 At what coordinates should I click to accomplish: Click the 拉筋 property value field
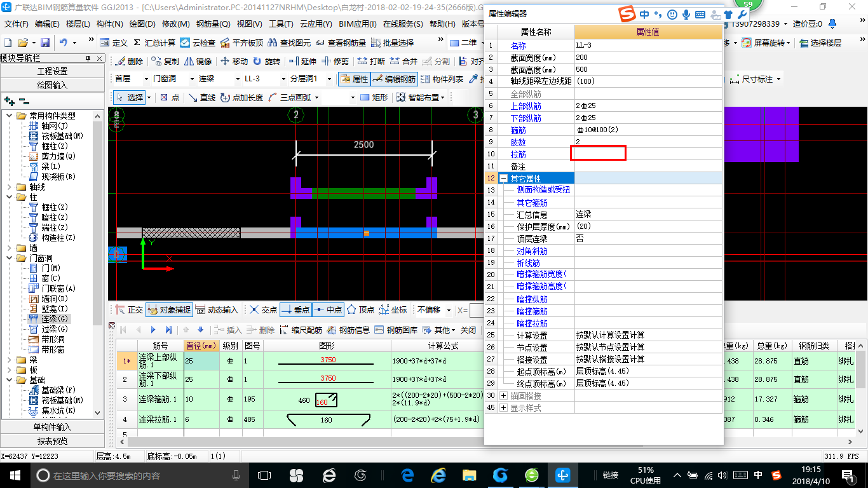coord(648,154)
